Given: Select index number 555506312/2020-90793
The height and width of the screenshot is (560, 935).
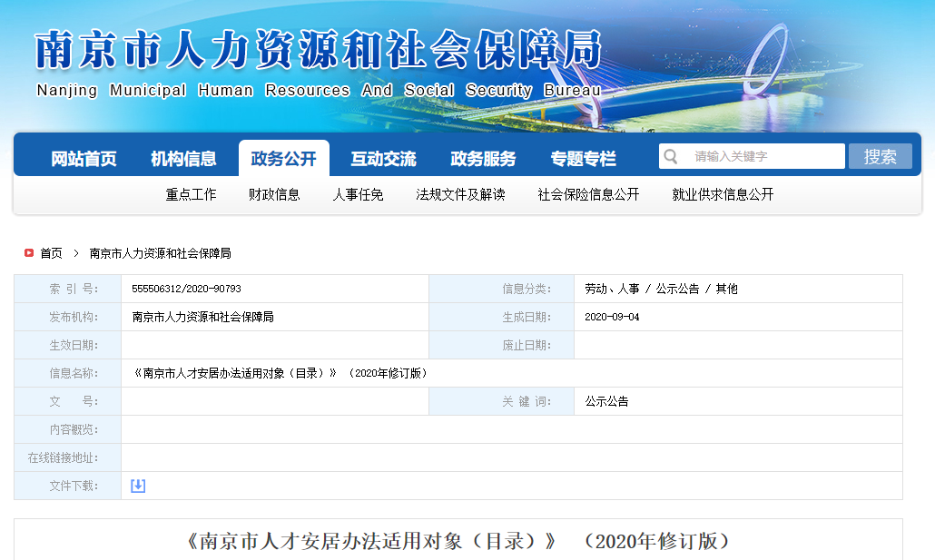Looking at the screenshot, I should click(187, 289).
